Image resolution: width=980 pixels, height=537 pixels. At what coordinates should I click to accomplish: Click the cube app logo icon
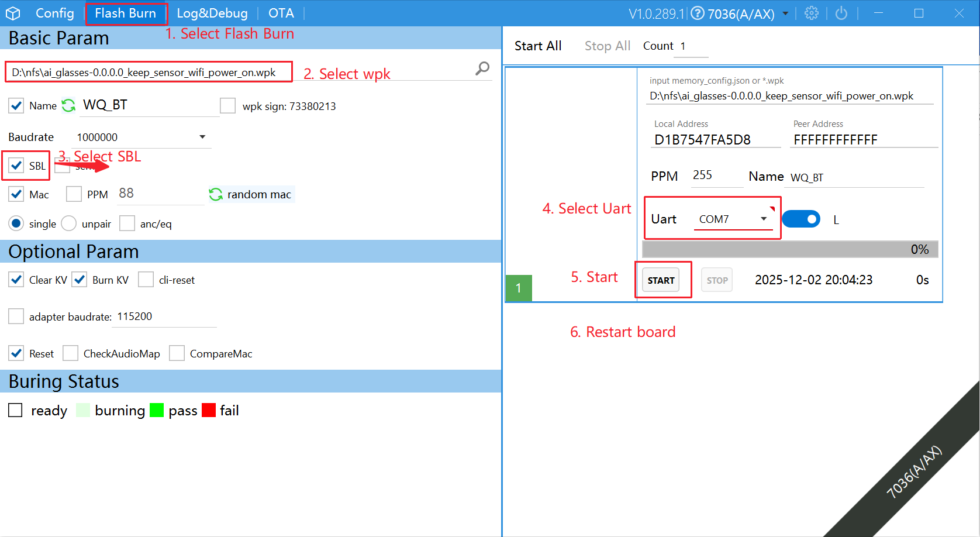pyautogui.click(x=13, y=13)
